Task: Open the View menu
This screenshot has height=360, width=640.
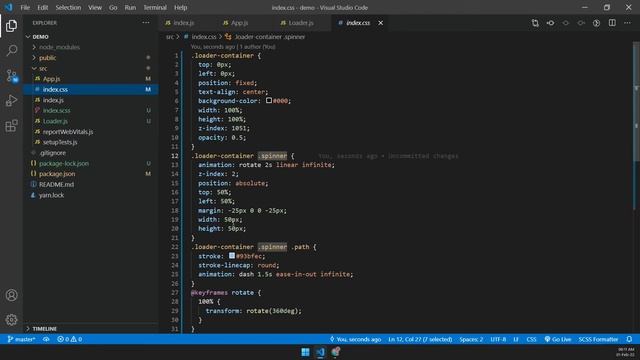Action: click(95, 7)
